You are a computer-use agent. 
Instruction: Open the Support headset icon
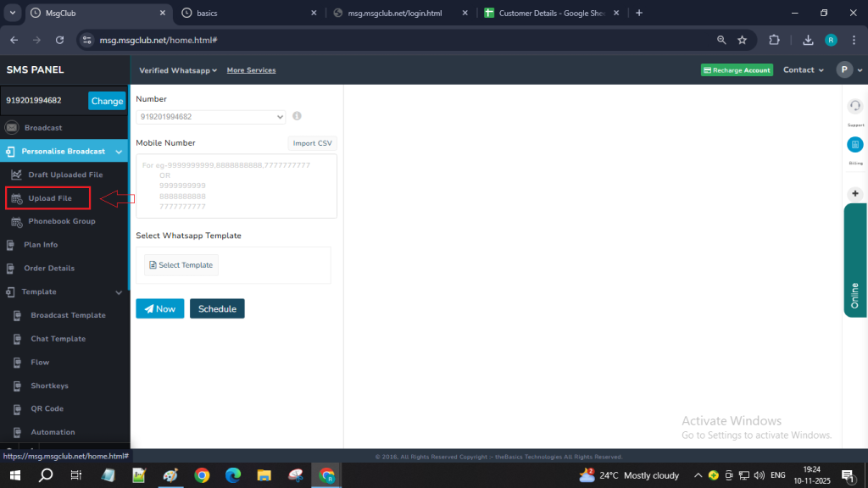[855, 106]
